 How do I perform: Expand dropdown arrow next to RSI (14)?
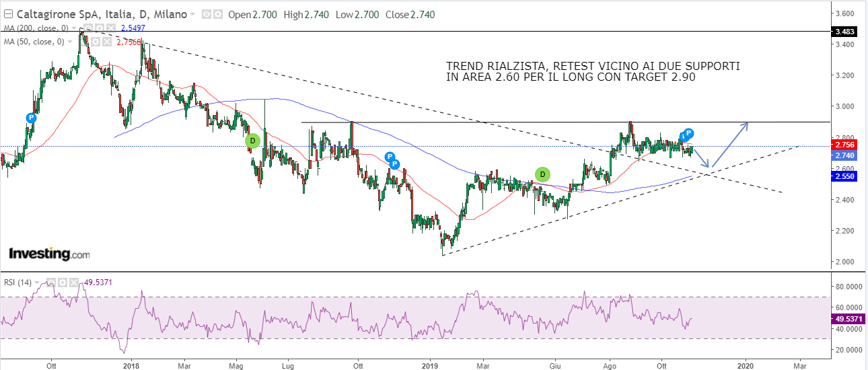point(37,283)
